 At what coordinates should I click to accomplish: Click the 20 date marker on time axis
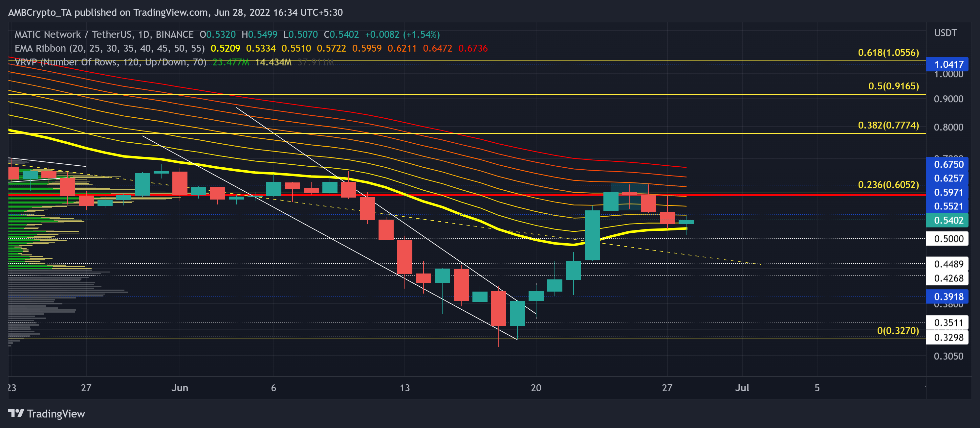(536, 388)
